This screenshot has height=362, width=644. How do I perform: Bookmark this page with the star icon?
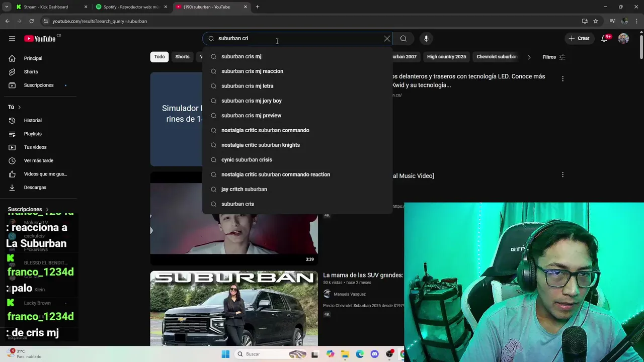coord(596,21)
